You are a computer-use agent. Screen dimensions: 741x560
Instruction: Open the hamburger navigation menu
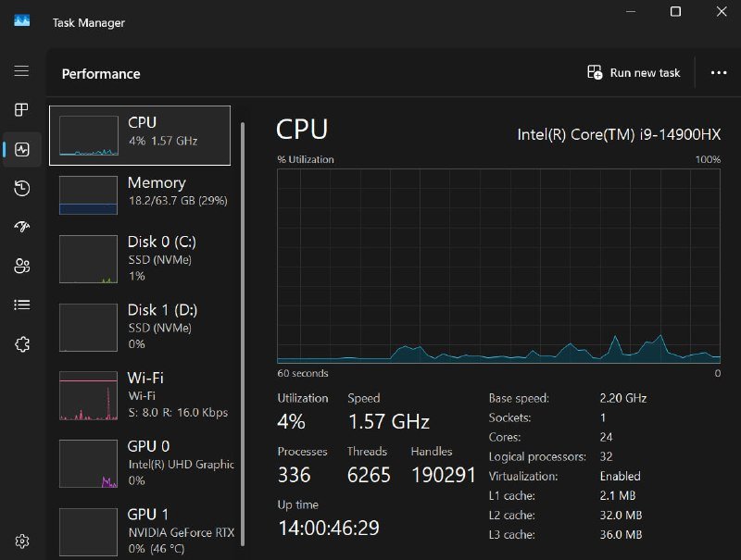click(x=21, y=71)
